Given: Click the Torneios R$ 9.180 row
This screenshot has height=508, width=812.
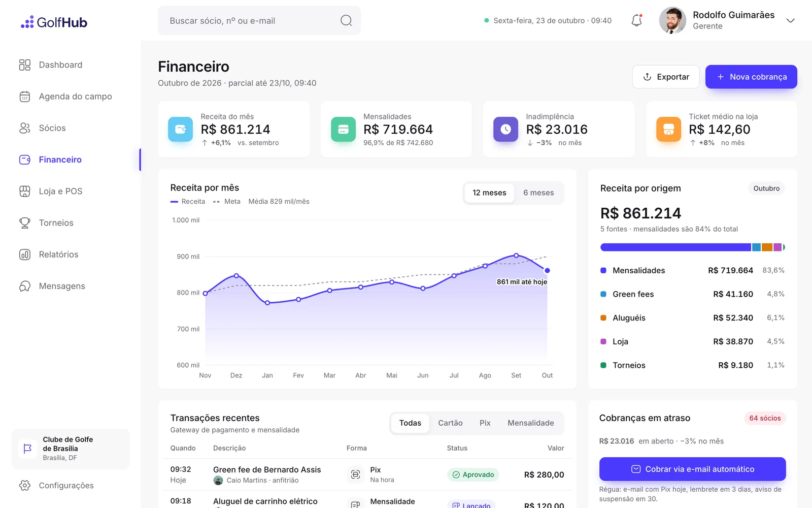Looking at the screenshot, I should 692,365.
